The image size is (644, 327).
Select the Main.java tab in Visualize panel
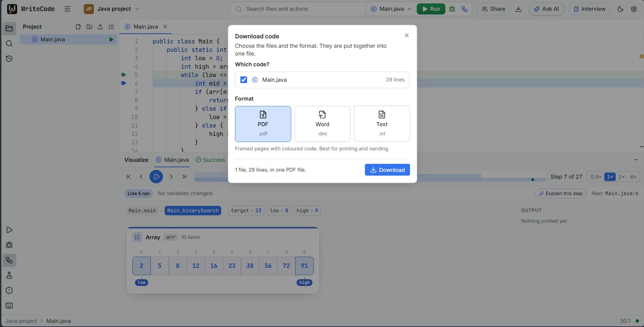tap(172, 160)
